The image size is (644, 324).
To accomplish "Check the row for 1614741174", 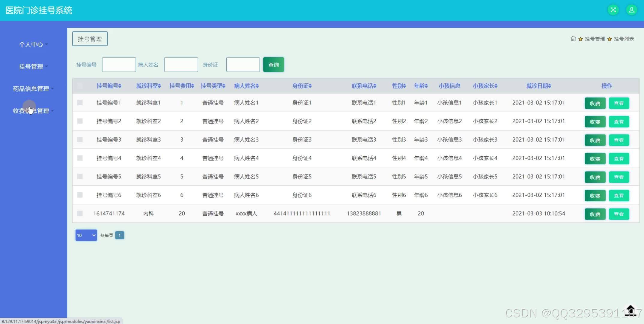I will pyautogui.click(x=80, y=213).
